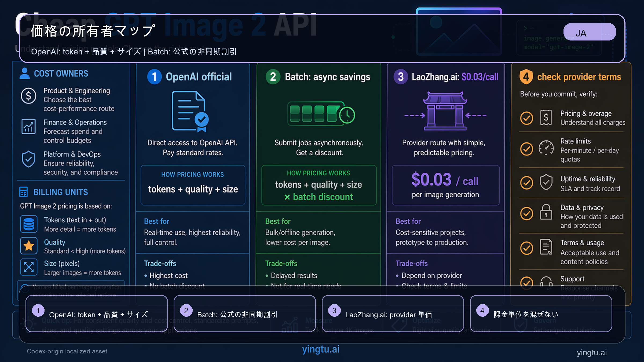Click the yingtu.ai footer link
The image size is (644, 362).
click(321, 349)
